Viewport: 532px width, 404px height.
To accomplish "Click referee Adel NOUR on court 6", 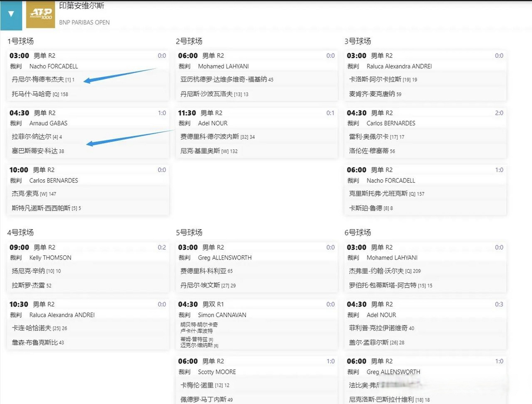I will [381, 315].
